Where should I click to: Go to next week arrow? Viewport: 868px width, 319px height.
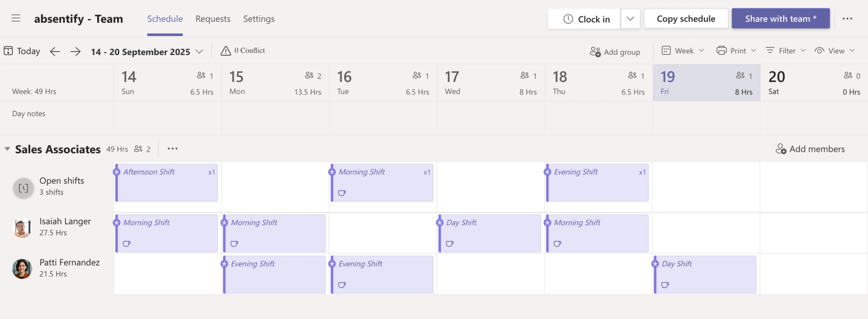[x=75, y=52]
